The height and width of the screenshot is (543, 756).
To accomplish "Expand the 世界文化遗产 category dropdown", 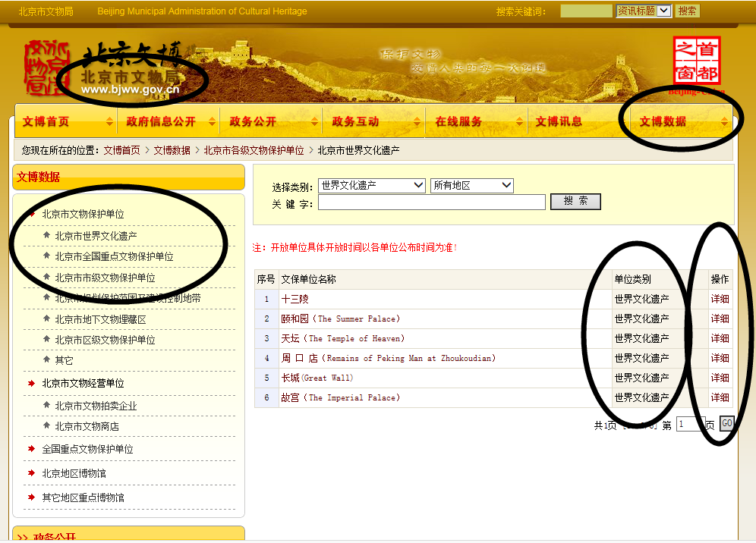I will (x=372, y=186).
